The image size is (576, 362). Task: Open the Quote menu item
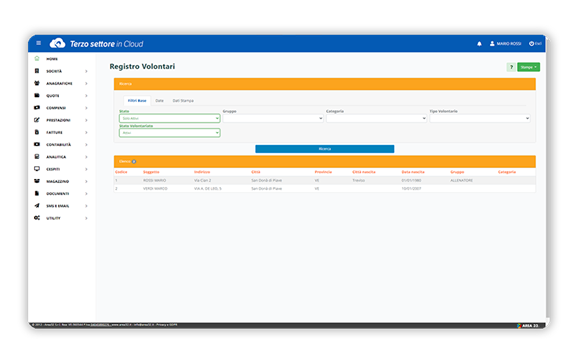[x=53, y=96]
